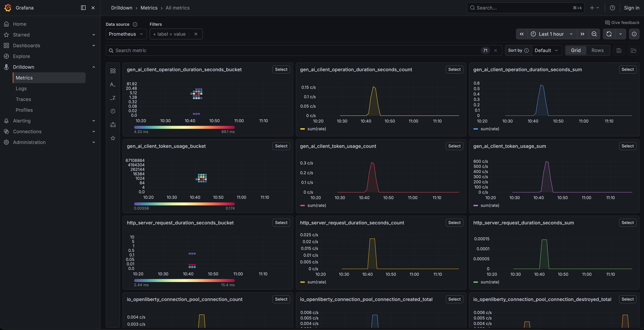Click the prefix filters A_ side icon

(113, 84)
